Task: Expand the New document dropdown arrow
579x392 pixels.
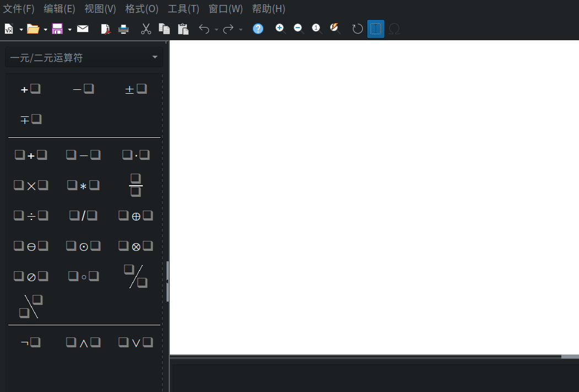Action: (x=21, y=29)
